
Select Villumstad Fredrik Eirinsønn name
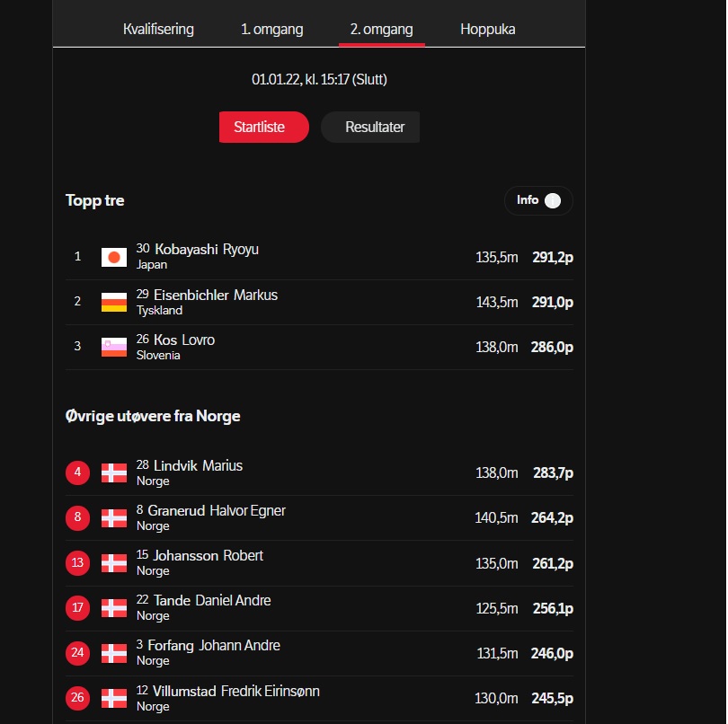[236, 691]
